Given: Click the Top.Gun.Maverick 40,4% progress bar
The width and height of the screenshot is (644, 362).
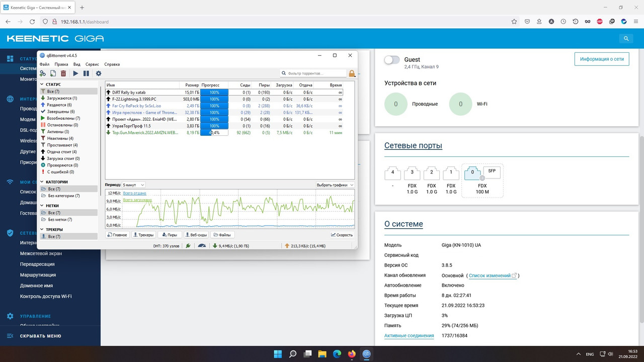Looking at the screenshot, I should pyautogui.click(x=214, y=132).
